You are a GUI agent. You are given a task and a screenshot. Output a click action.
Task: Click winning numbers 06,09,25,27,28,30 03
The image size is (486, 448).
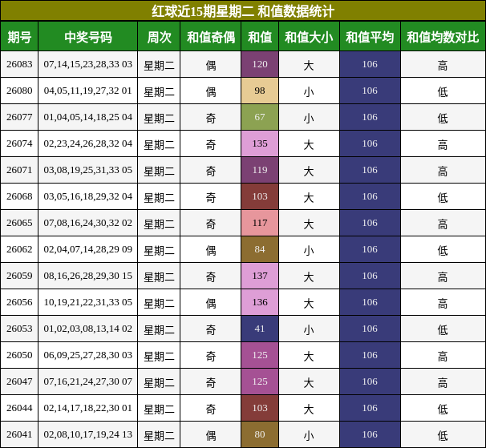87,355
